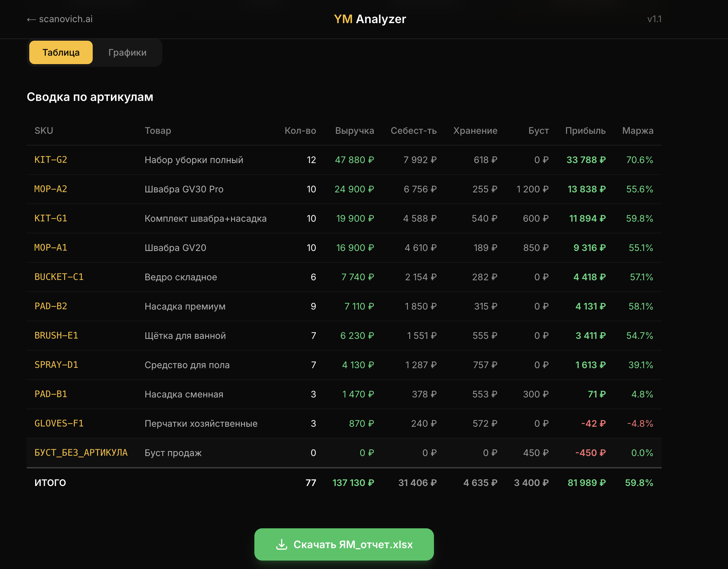
Task: Click storage value 757 ₽
Action: point(485,365)
